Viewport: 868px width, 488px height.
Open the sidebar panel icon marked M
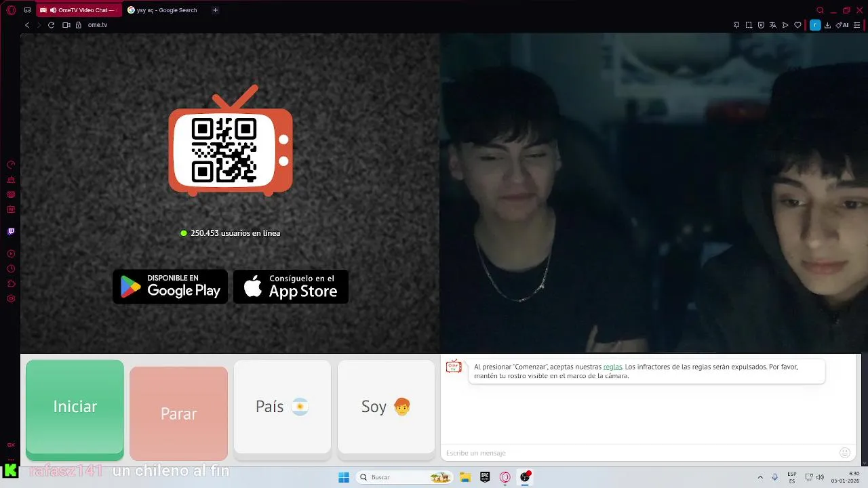pos(11,209)
